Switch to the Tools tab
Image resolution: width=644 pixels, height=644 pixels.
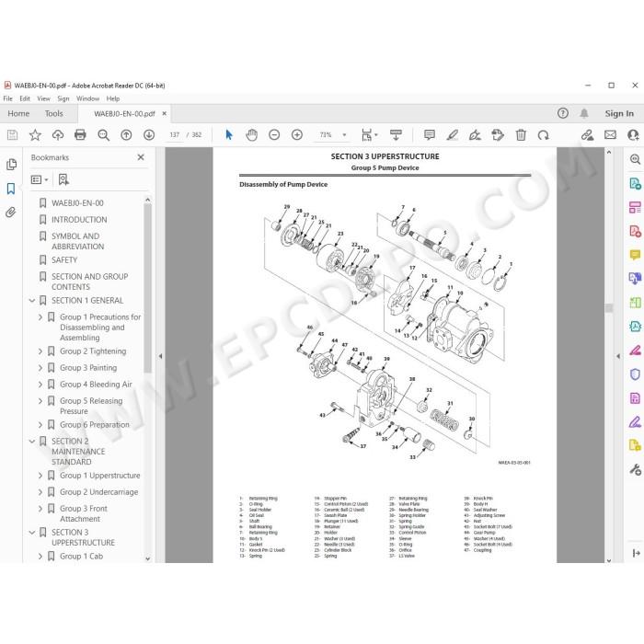[53, 113]
